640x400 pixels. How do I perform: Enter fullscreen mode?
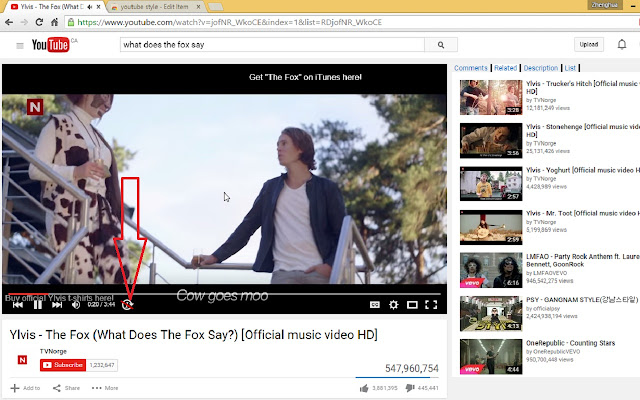[431, 305]
